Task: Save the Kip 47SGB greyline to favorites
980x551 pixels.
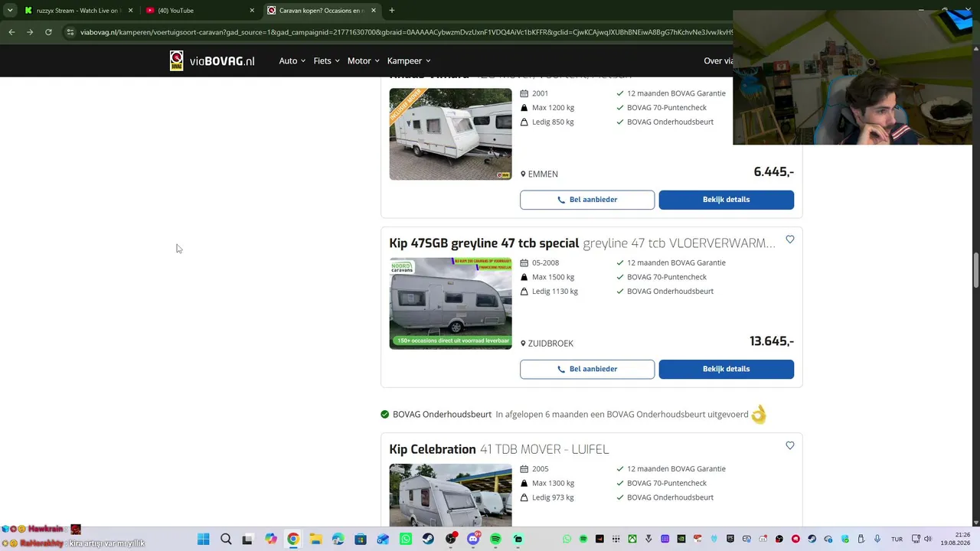Action: (790, 240)
